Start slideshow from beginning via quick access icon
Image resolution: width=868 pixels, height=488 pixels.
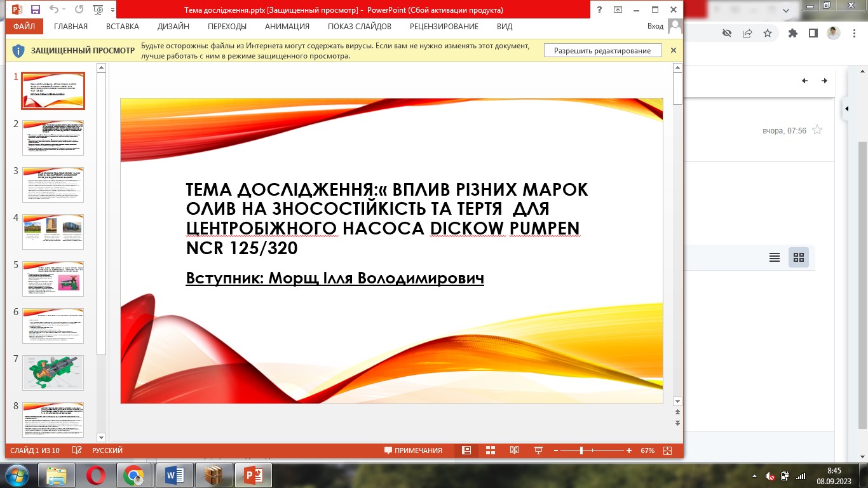[98, 10]
